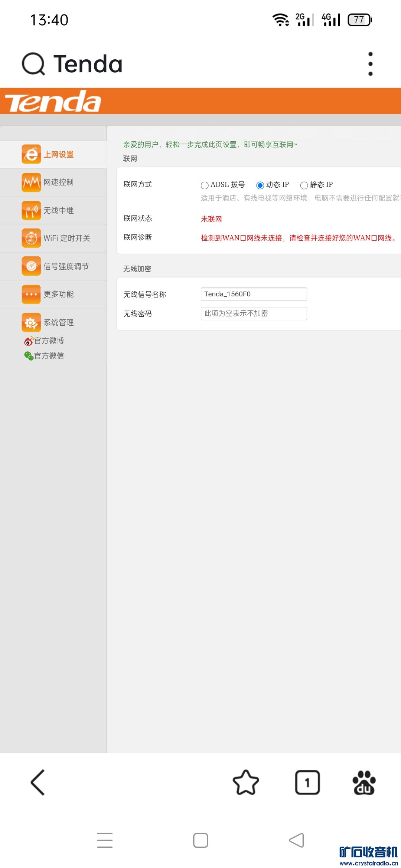This screenshot has height=868, width=401.
Task: Click the 无线密码 label
Action: tap(138, 314)
